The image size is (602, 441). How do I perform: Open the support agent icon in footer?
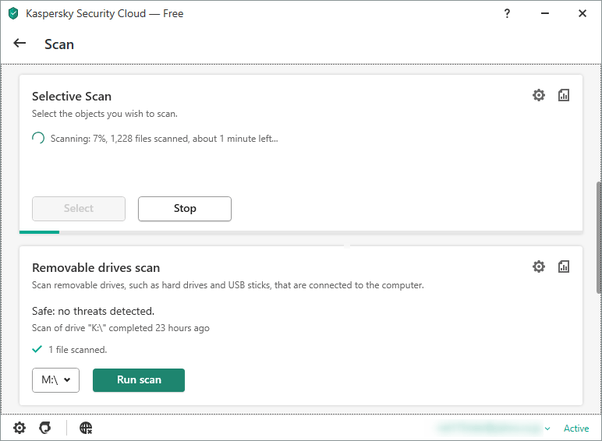[x=45, y=428]
